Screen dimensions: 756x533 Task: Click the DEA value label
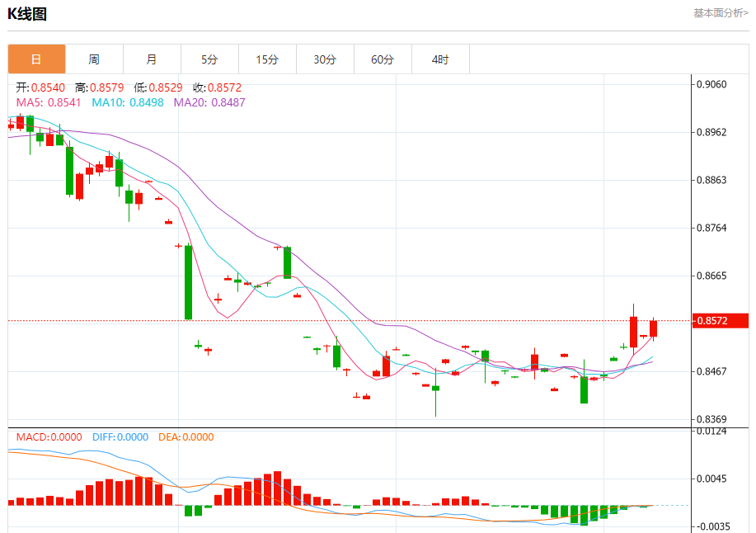tap(186, 437)
